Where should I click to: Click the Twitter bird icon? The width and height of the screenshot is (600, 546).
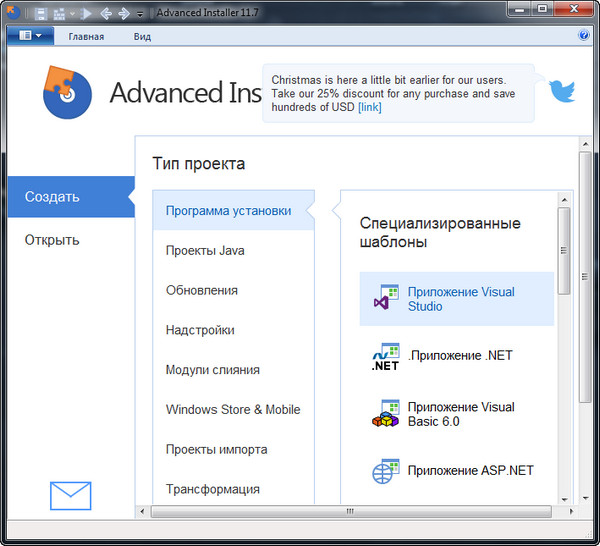click(x=562, y=91)
